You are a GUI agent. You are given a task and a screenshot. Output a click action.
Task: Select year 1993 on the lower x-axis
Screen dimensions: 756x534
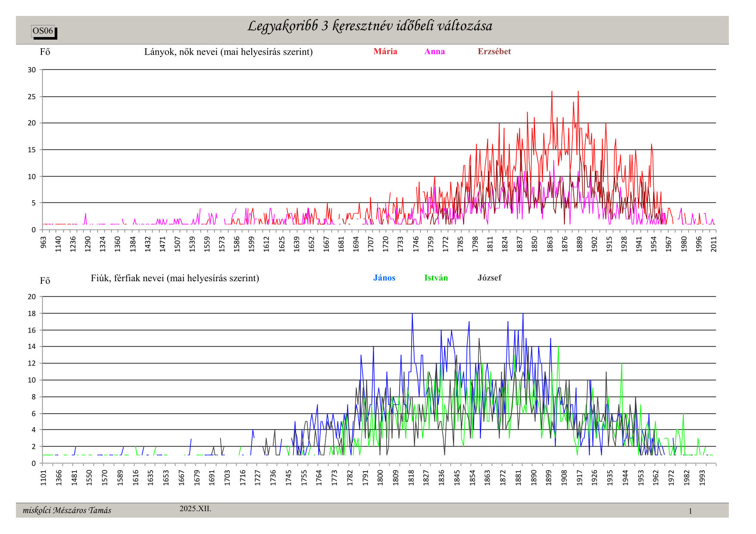coord(702,478)
